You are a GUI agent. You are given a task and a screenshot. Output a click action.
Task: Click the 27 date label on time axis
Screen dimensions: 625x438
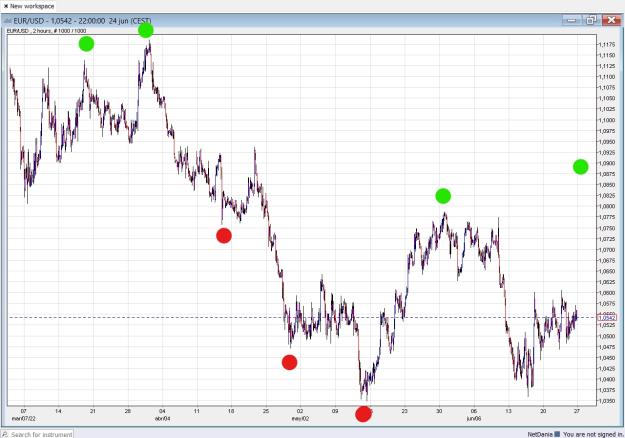(577, 411)
